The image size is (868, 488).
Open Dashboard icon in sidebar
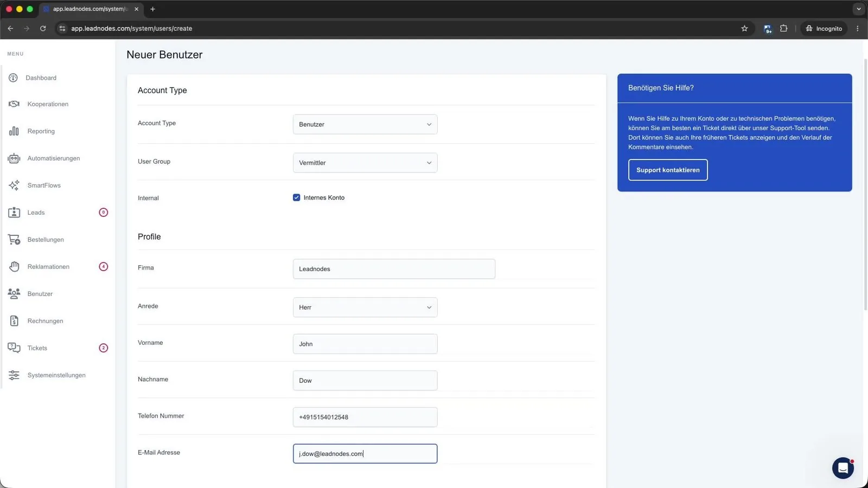14,78
